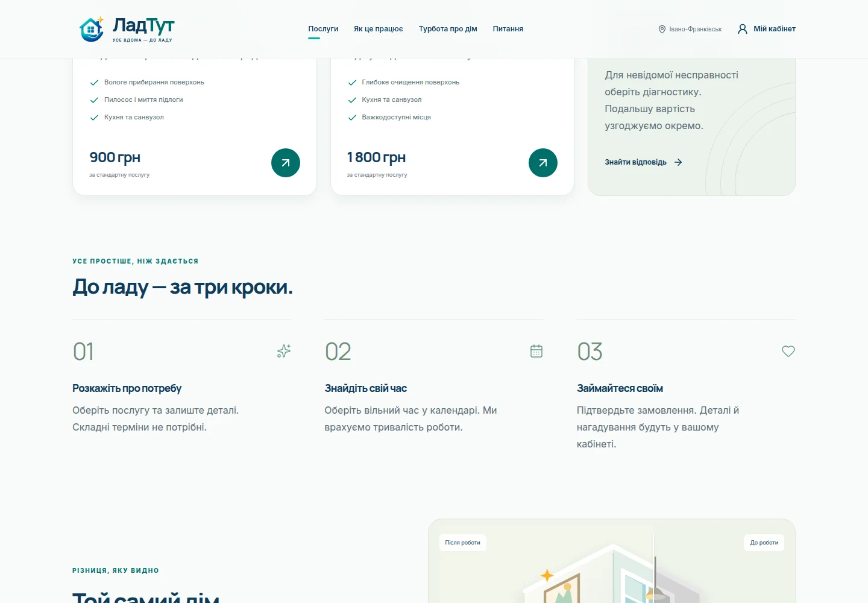This screenshot has width=868, height=603.
Task: Click the Розкажіть про потребу step title
Action: pyautogui.click(x=127, y=388)
